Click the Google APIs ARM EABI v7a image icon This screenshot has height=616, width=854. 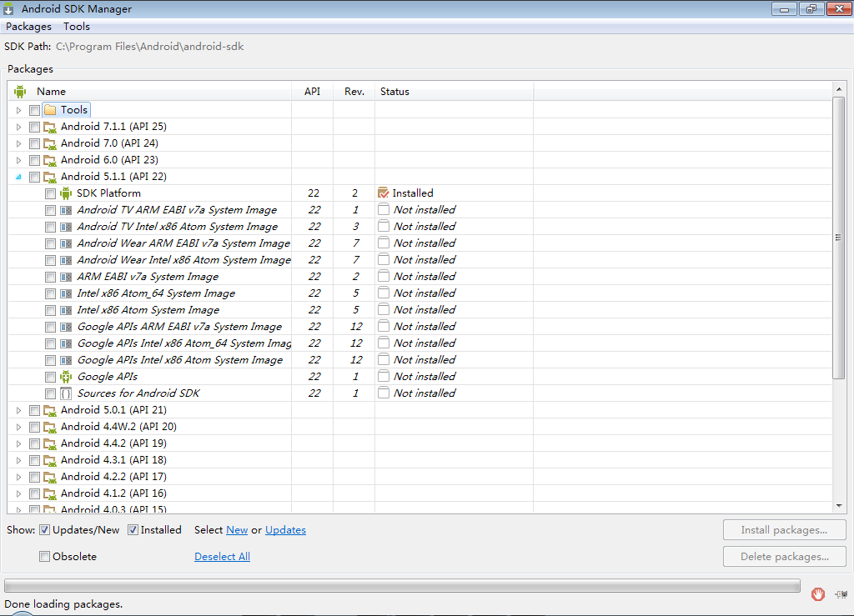(x=66, y=327)
